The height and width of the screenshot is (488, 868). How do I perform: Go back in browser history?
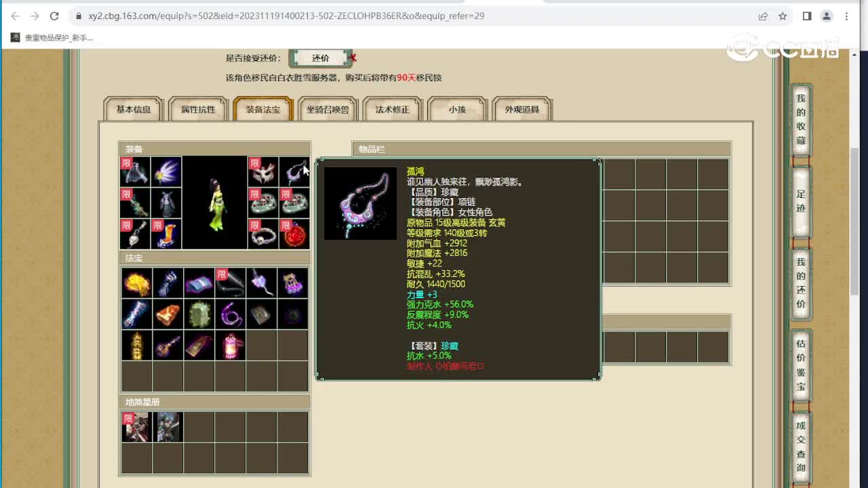[x=15, y=16]
